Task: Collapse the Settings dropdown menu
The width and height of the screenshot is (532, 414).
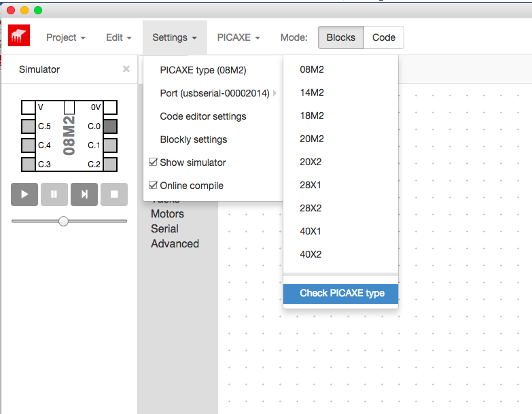Action: [x=175, y=37]
